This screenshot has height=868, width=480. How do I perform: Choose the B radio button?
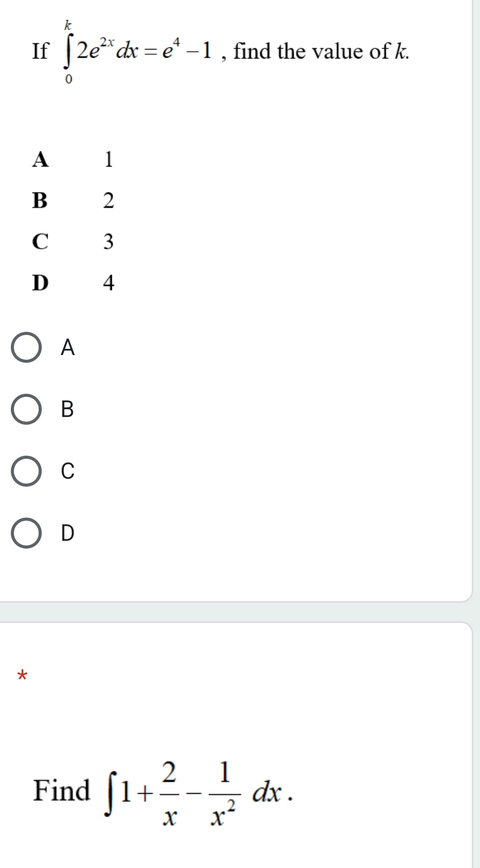point(26,410)
